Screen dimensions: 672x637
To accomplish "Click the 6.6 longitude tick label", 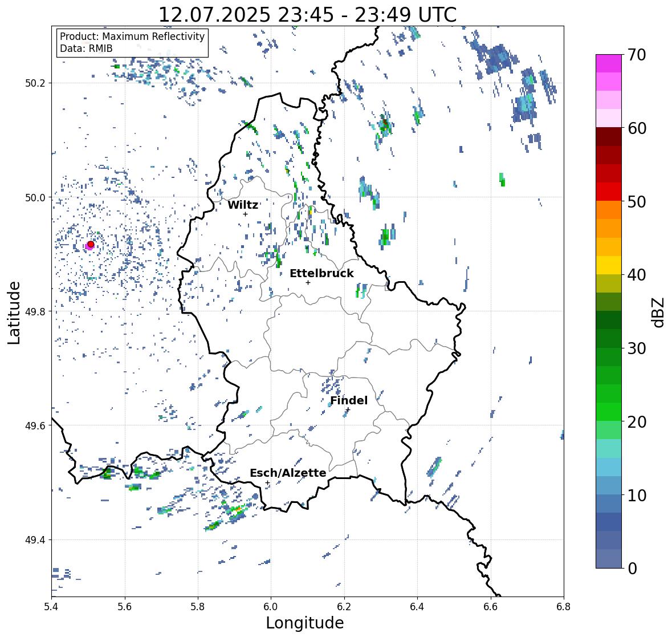I will coord(490,607).
